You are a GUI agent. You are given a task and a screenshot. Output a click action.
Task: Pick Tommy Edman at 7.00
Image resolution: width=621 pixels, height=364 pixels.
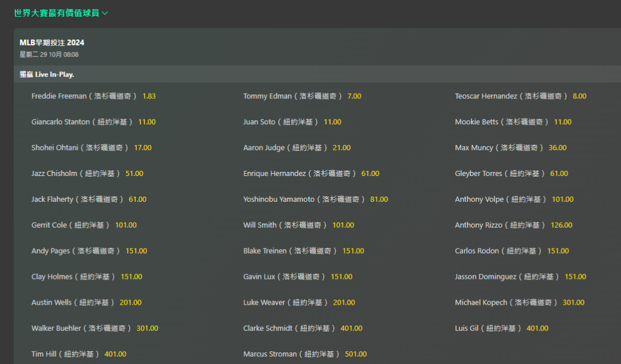(x=302, y=96)
